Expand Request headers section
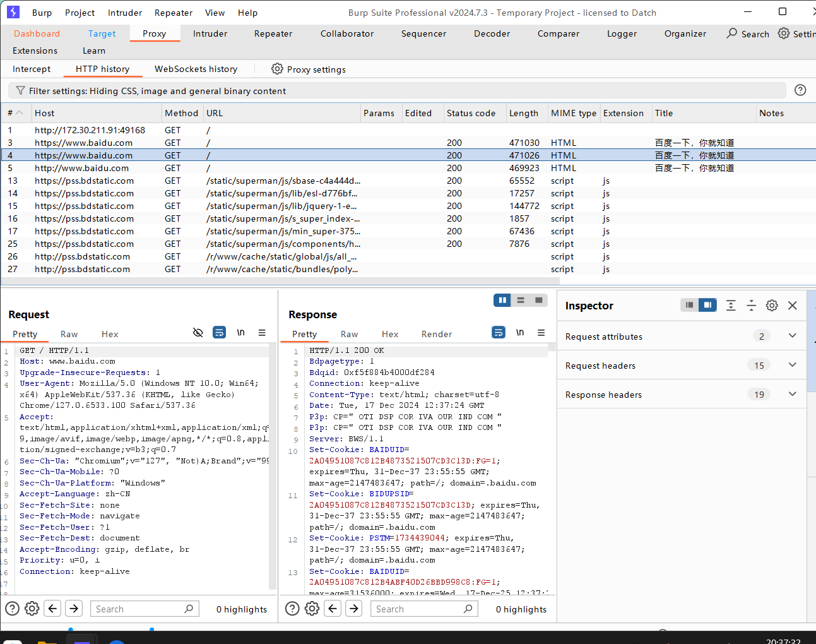The width and height of the screenshot is (816, 644). (x=793, y=365)
